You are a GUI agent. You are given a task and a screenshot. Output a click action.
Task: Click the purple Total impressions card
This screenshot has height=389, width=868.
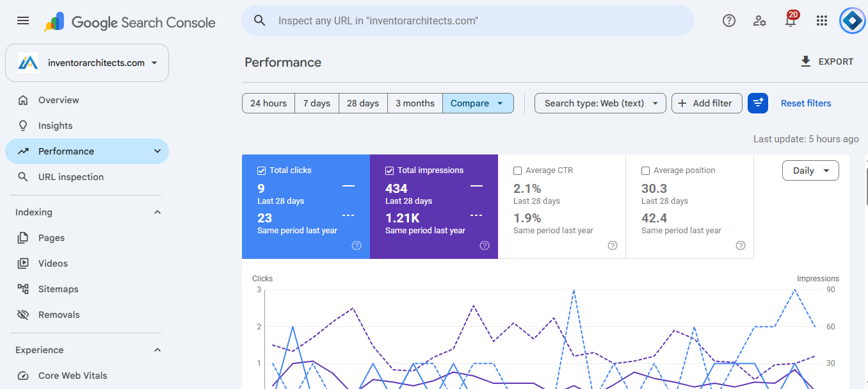pos(434,206)
